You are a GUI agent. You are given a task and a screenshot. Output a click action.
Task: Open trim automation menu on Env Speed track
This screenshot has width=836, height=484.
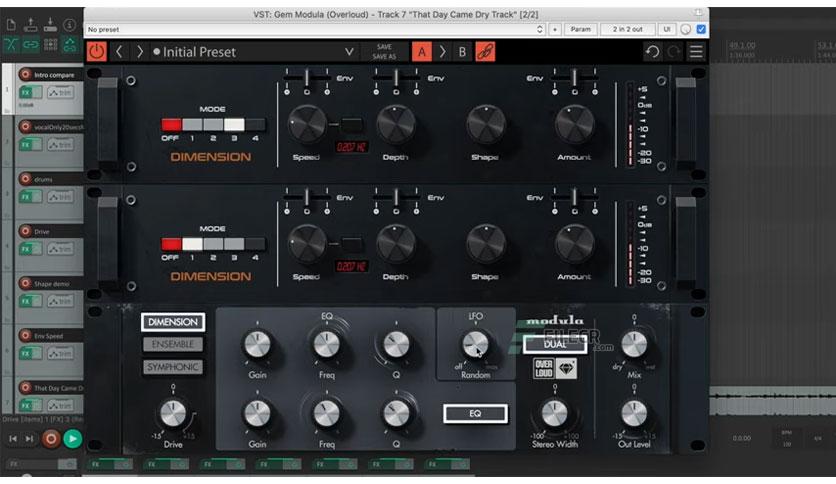pyautogui.click(x=60, y=354)
